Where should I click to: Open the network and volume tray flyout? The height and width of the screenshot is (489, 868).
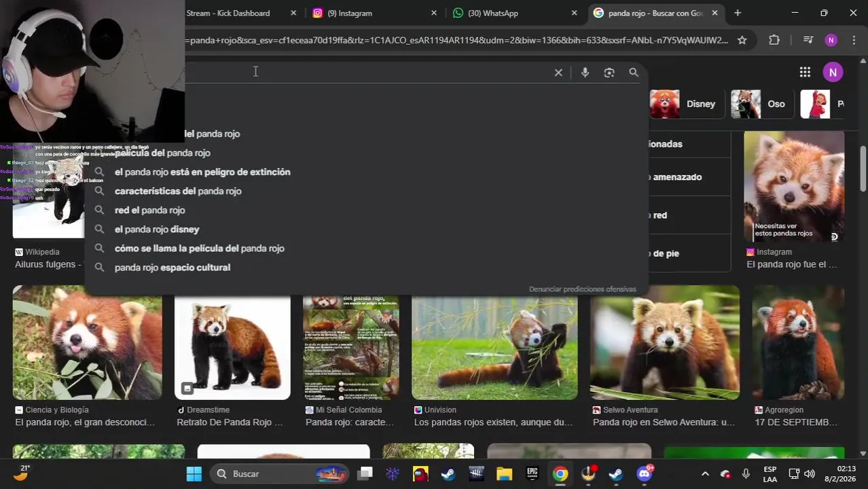(x=801, y=473)
